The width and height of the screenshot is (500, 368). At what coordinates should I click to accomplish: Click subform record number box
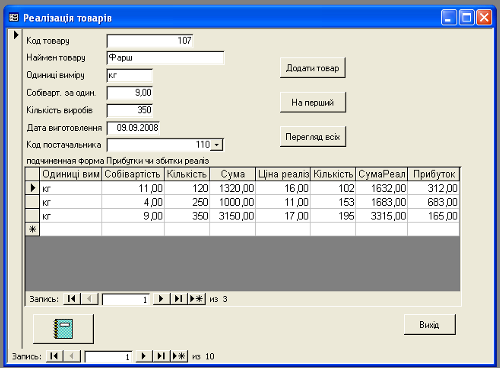[x=126, y=299]
